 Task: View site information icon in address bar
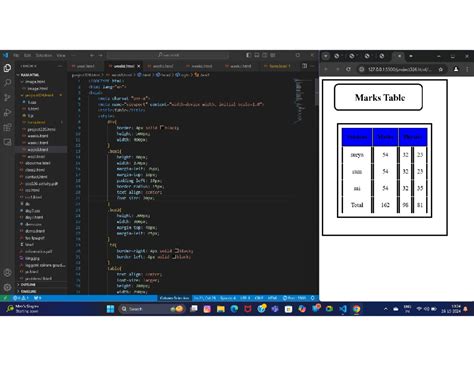pos(361,69)
